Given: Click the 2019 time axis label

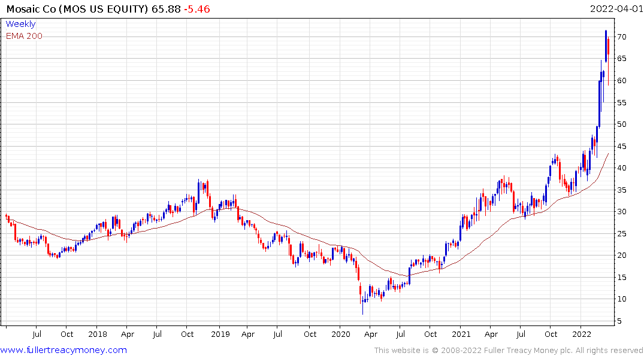Looking at the screenshot, I should (x=220, y=334).
